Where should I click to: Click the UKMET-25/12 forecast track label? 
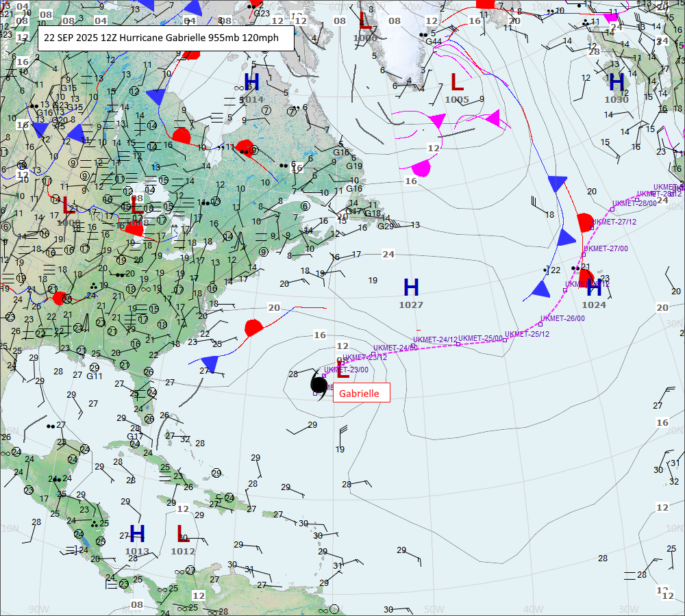click(x=527, y=334)
